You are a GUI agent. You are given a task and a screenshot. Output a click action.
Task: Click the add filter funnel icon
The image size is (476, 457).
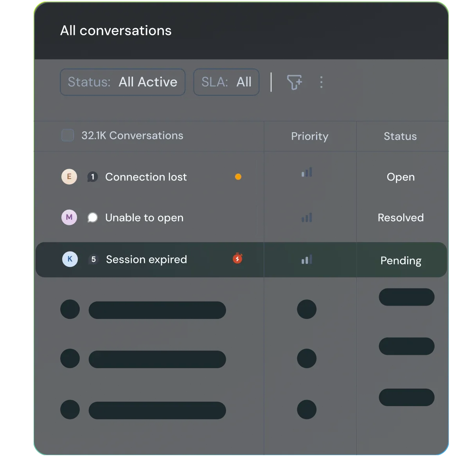click(294, 82)
